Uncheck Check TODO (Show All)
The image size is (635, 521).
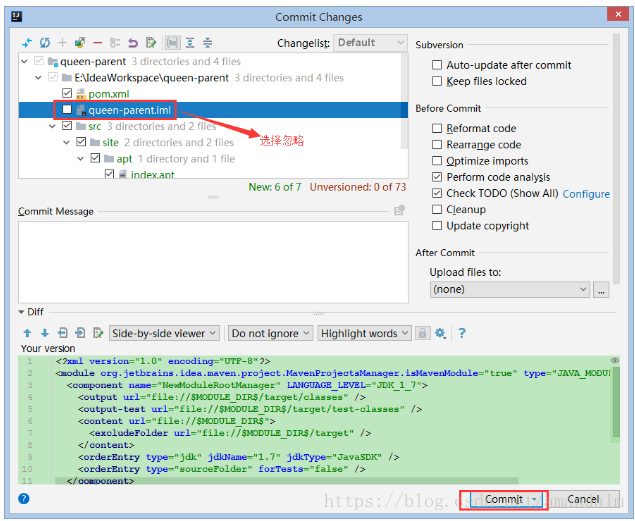point(437,193)
